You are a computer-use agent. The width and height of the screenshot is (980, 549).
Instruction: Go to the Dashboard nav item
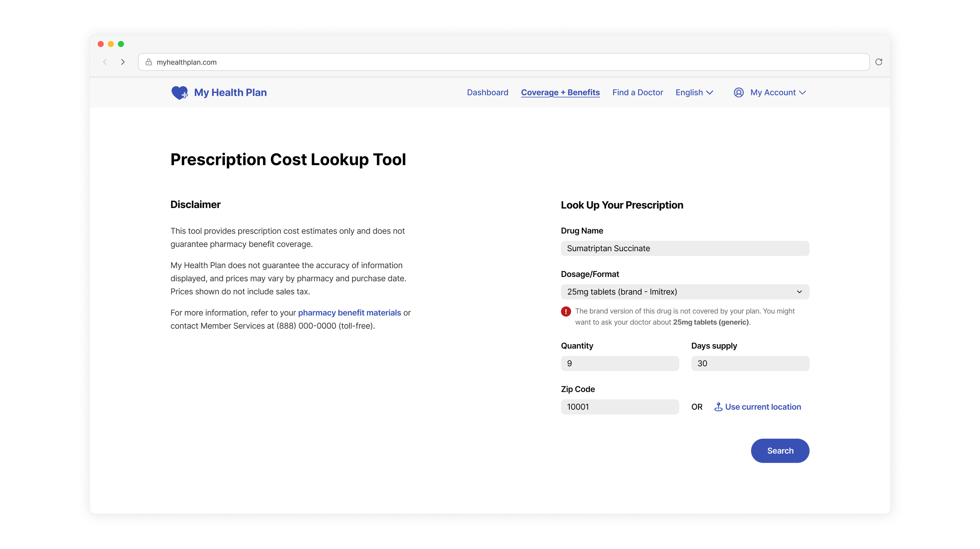(487, 92)
